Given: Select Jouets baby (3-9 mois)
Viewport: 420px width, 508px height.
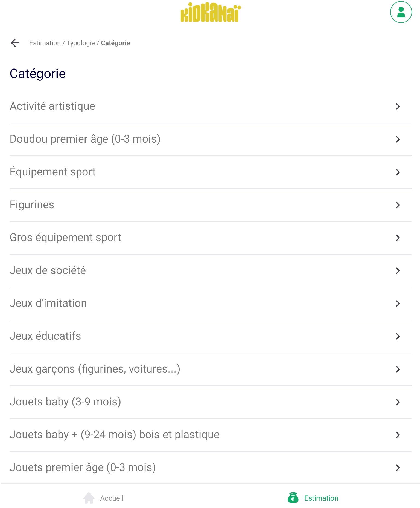Looking at the screenshot, I should pyautogui.click(x=65, y=402).
